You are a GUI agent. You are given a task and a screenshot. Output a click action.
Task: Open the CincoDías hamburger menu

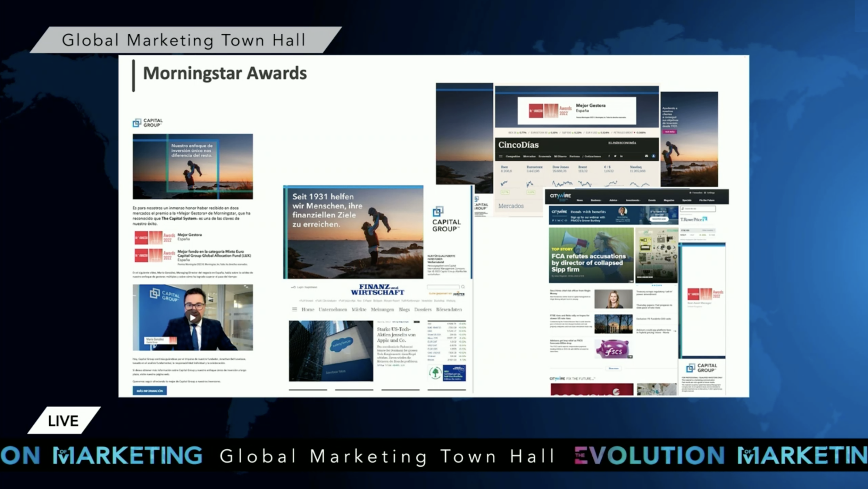(501, 156)
